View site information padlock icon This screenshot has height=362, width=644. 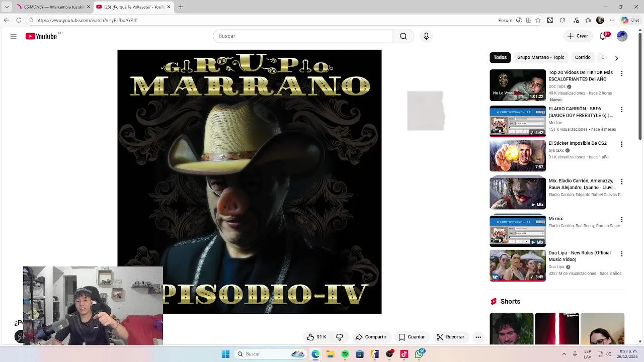pos(31,20)
